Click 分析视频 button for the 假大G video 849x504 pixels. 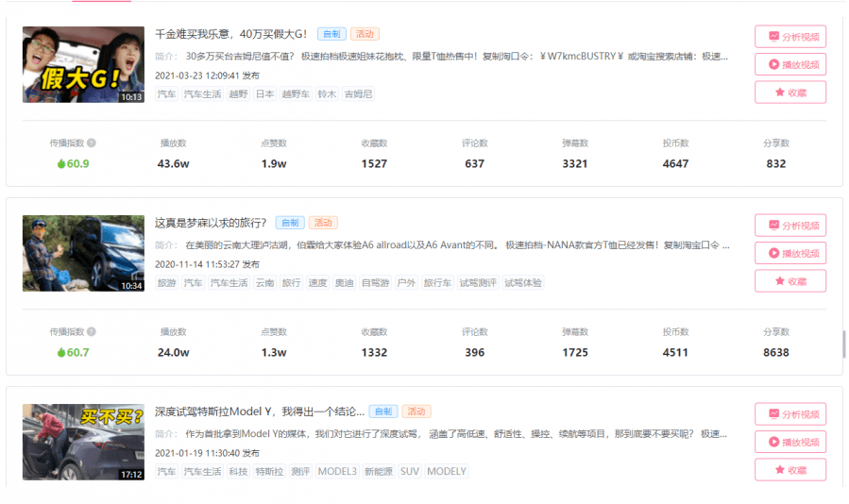pos(790,37)
